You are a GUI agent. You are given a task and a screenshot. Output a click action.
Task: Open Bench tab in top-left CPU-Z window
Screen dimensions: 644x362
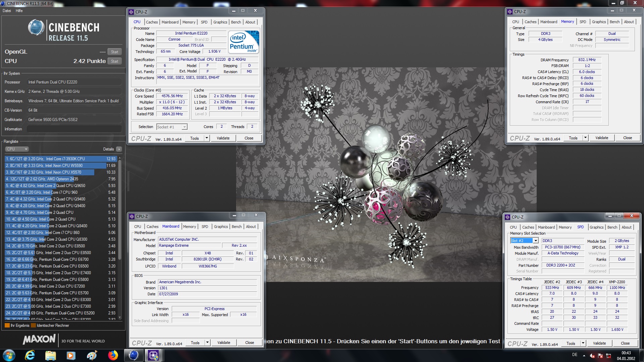236,22
